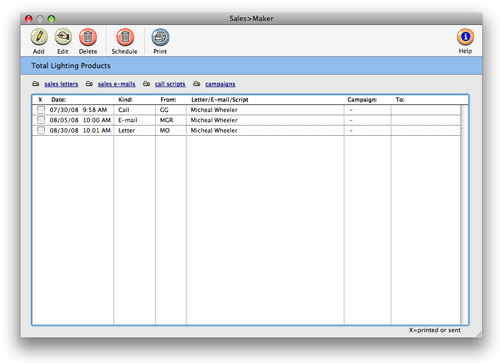Open Help info icon

coord(465,37)
